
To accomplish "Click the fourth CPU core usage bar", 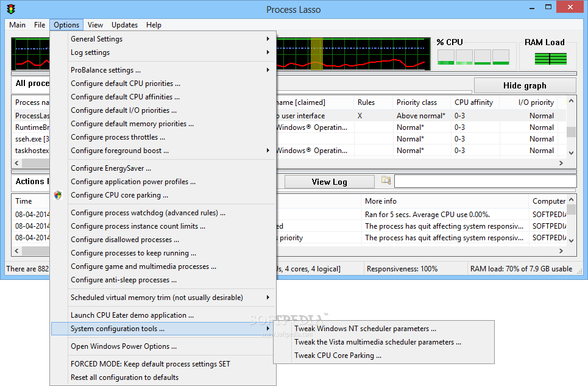I will [x=501, y=57].
